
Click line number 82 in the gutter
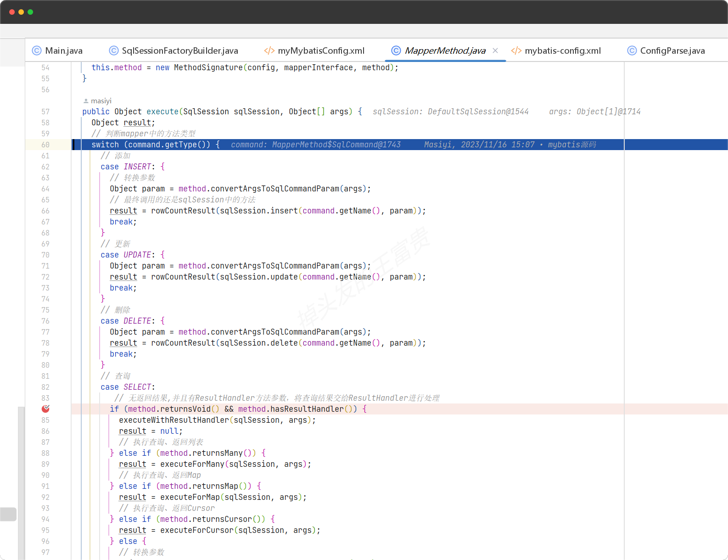coord(45,387)
